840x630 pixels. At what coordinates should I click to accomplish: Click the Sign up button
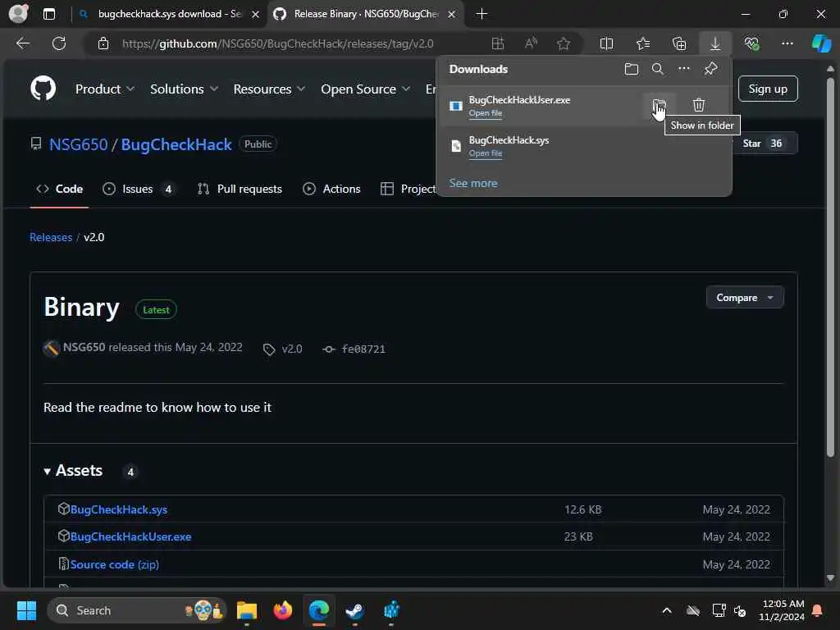[768, 89]
